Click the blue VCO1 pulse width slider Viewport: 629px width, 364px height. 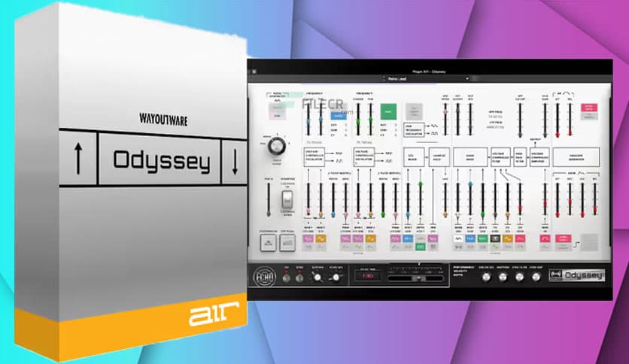[333, 199]
